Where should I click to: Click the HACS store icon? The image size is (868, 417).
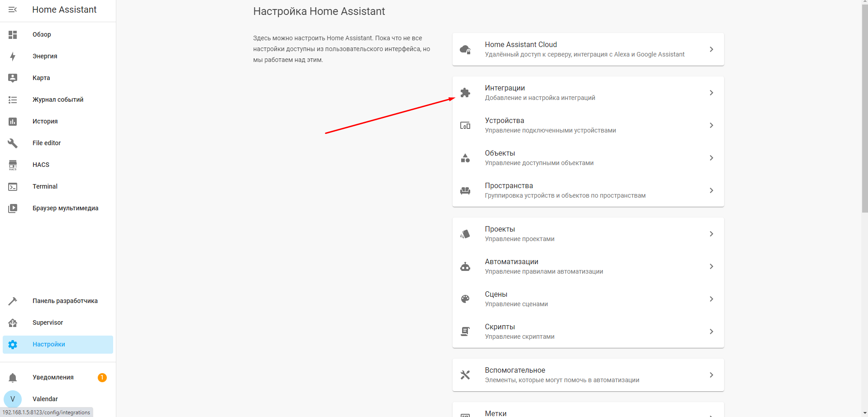point(13,165)
